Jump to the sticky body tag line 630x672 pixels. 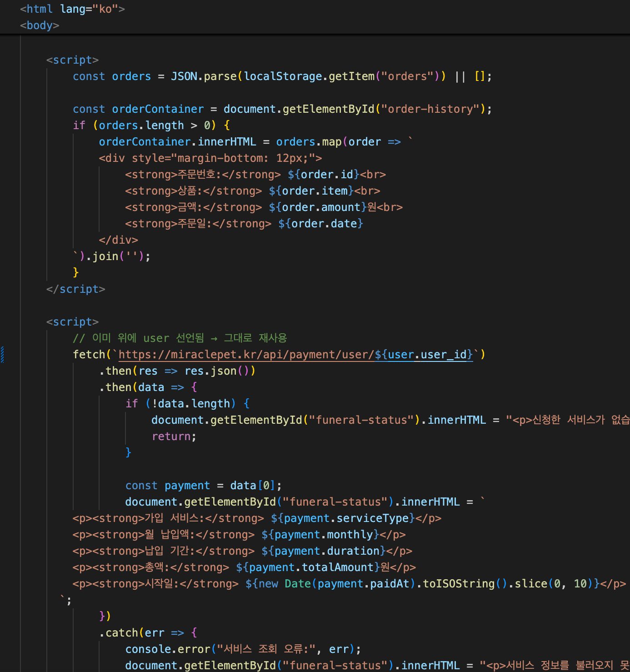pos(40,25)
